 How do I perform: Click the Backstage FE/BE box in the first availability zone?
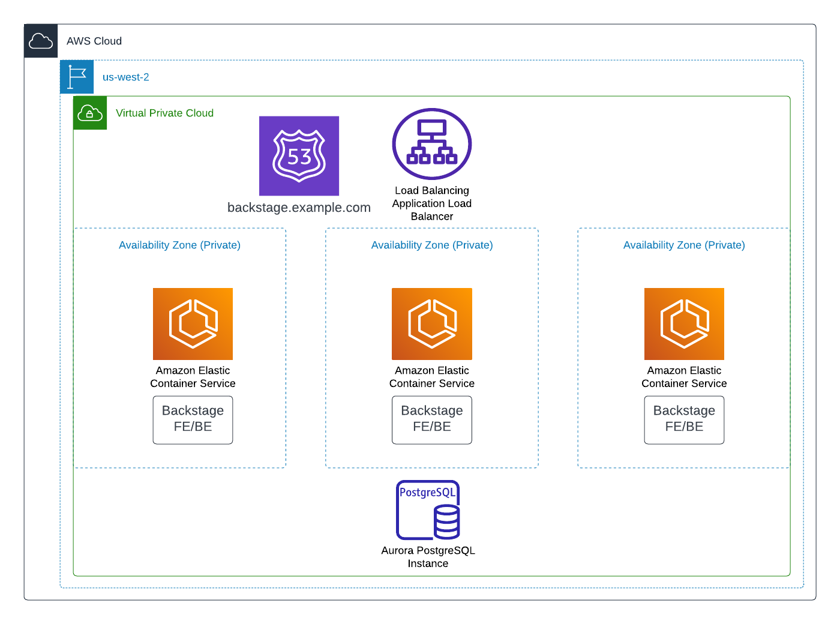[193, 420]
